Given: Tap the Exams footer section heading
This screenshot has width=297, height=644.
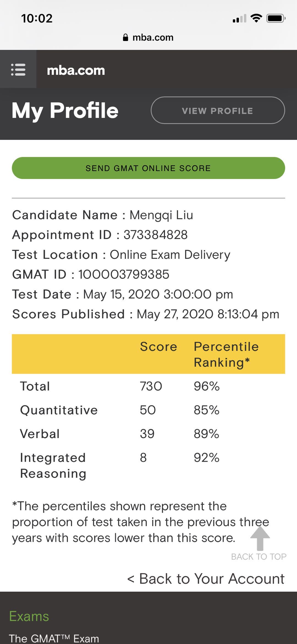Looking at the screenshot, I should click(x=29, y=616).
